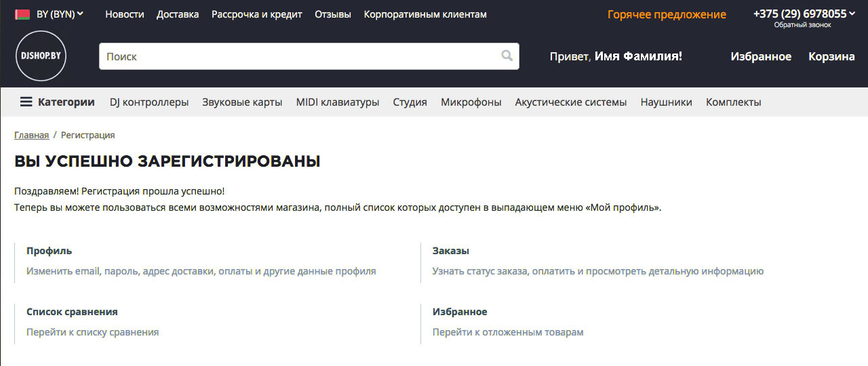Go to Звуковые карты category
868x366 pixels.
pyautogui.click(x=242, y=102)
